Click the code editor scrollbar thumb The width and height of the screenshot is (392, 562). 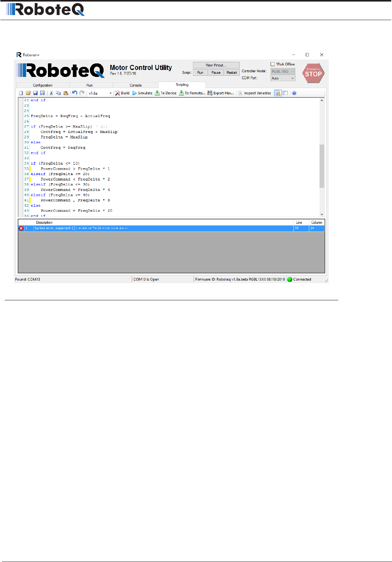point(322,166)
